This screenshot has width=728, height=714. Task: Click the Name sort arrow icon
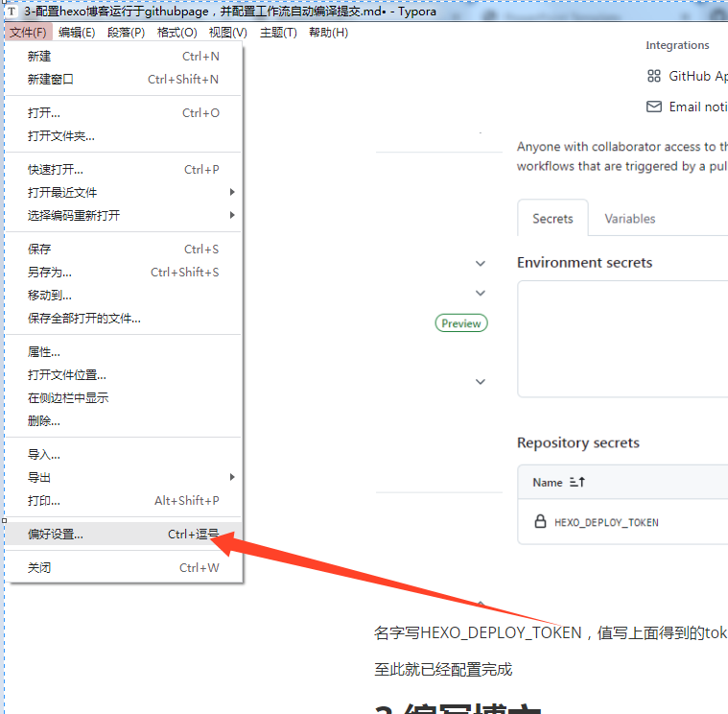coord(577,482)
